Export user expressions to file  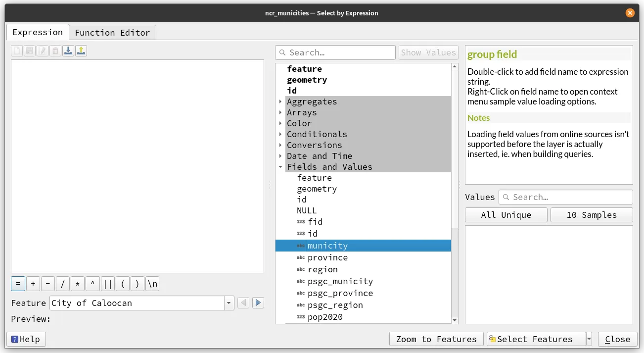click(x=81, y=50)
